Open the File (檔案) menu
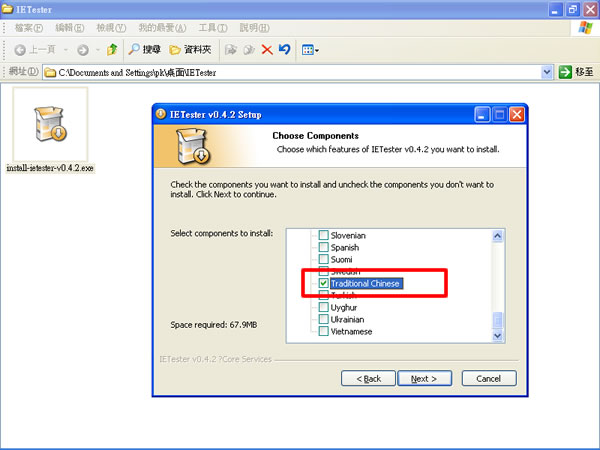Image resolution: width=600 pixels, height=450 pixels. [x=29, y=28]
